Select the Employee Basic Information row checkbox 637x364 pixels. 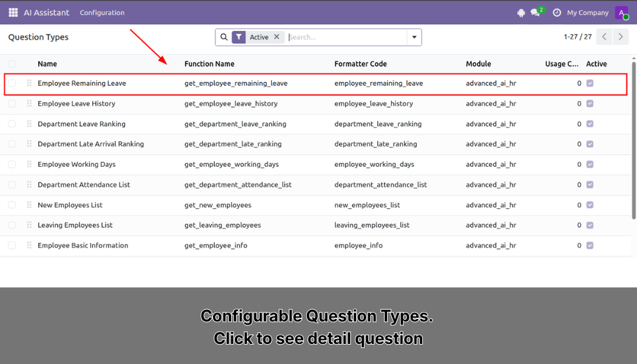pos(12,245)
